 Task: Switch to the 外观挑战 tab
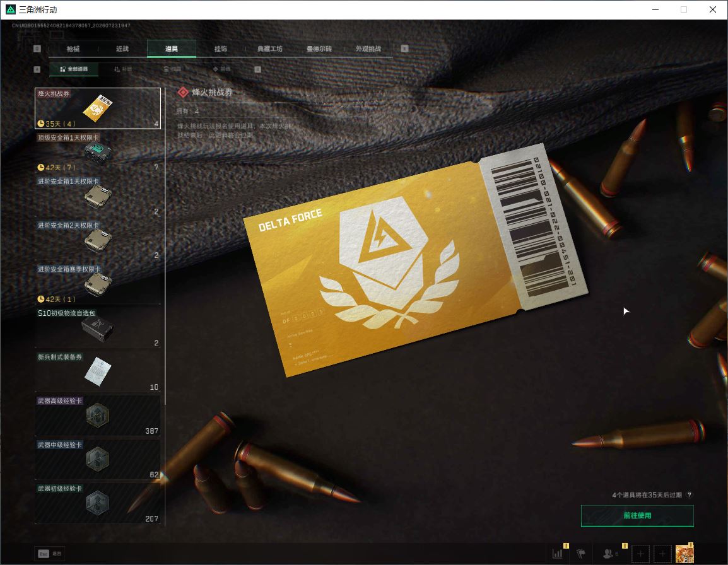coord(368,49)
